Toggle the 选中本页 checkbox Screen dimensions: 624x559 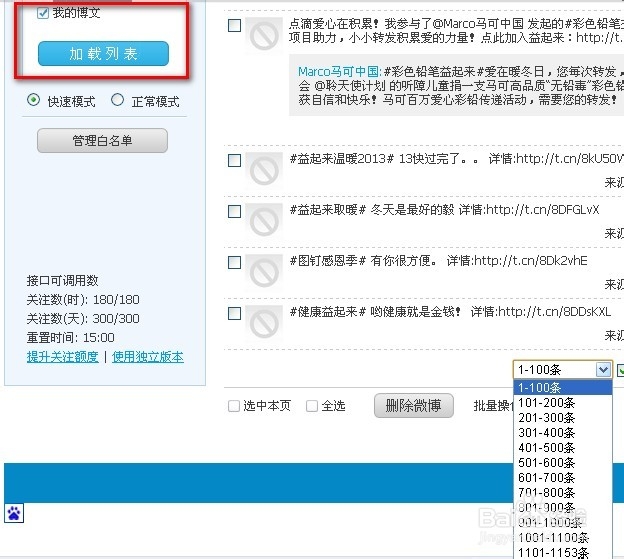[x=234, y=406]
